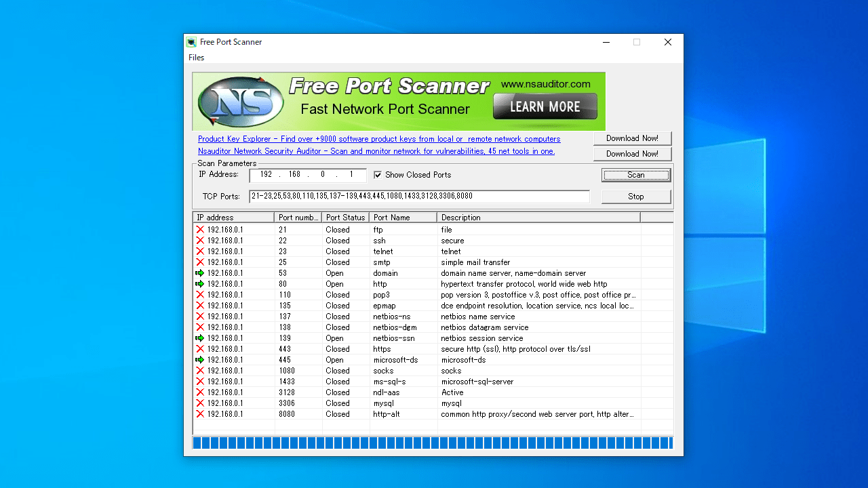
Task: Click the NS logo in the banner
Action: 241,102
